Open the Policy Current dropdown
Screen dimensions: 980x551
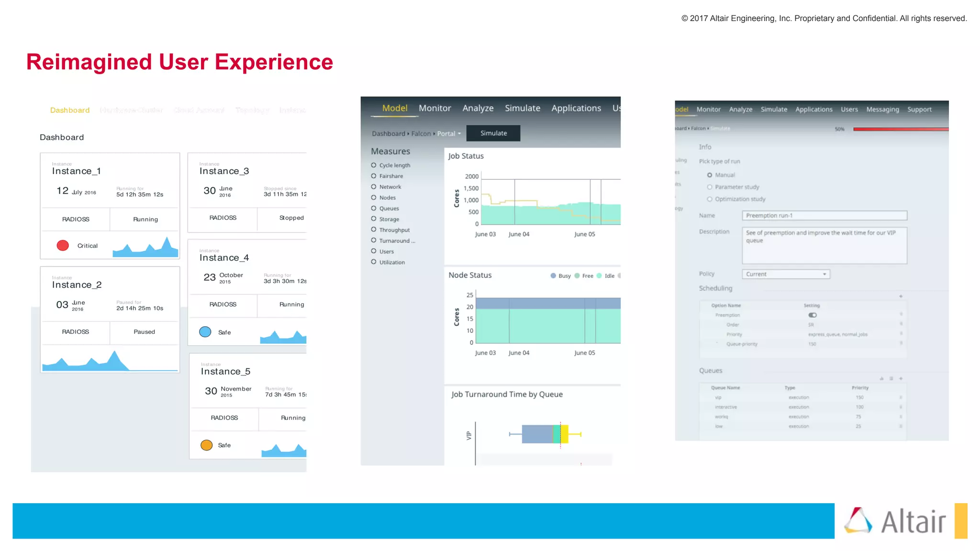pos(786,274)
